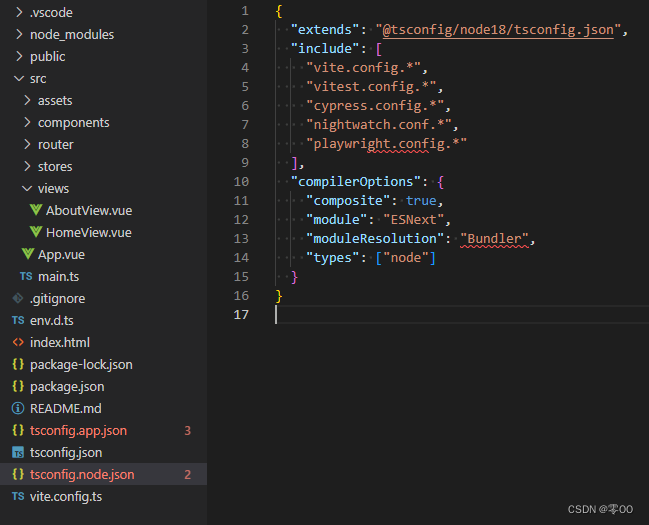Screen dimensions: 649x525
Task: Expand the assets folder chevron
Action: (27, 100)
